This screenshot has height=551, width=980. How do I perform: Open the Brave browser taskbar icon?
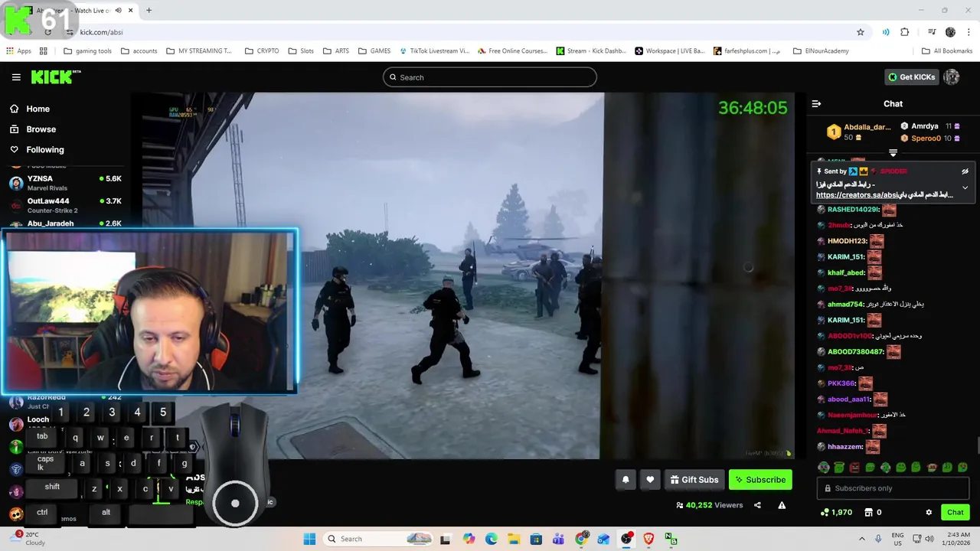(x=648, y=539)
